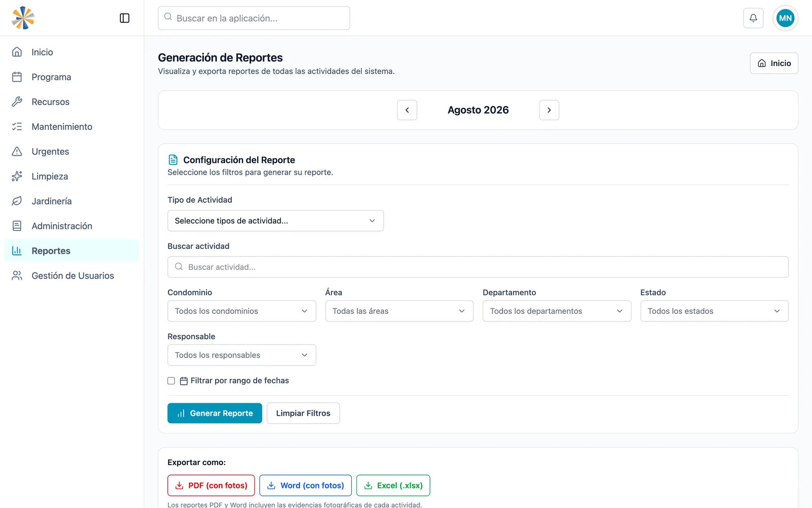Go to previous month with left chevron

(407, 110)
